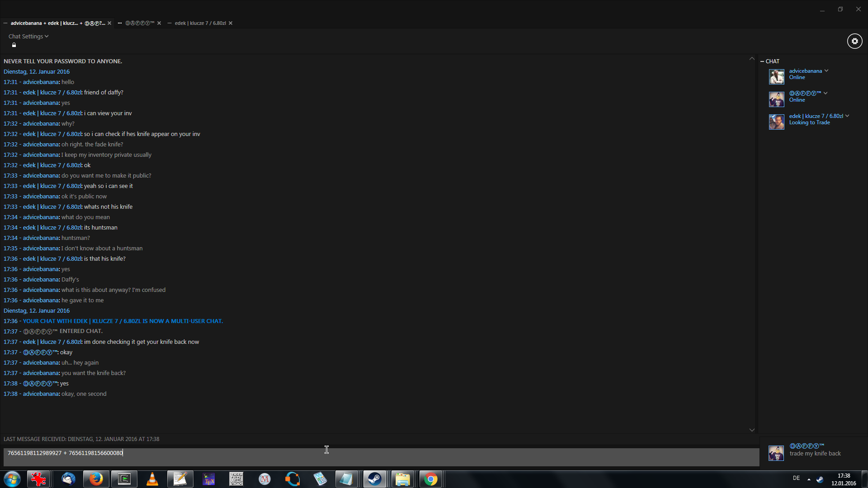
Task: Click the advicebanana name in the 17:38 message
Action: pyautogui.click(x=41, y=394)
